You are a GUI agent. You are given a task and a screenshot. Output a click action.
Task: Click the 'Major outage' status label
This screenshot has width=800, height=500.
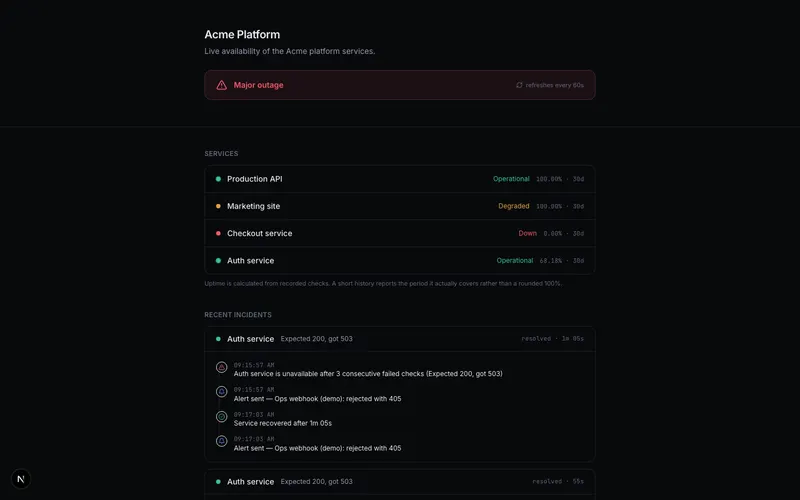click(x=258, y=85)
